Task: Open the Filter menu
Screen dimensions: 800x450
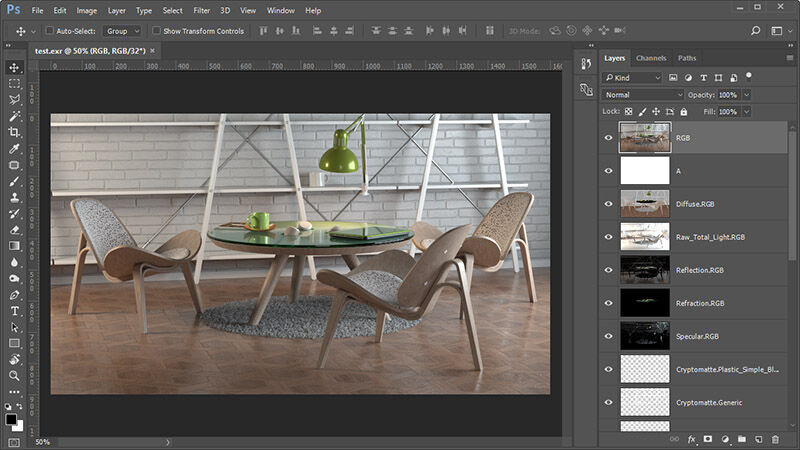Action: (202, 10)
